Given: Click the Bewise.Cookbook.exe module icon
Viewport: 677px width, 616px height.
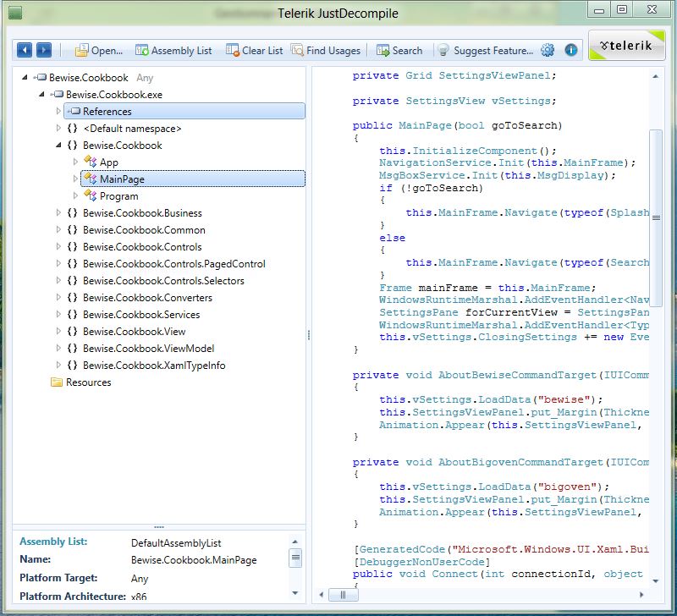Looking at the screenshot, I should 57,94.
